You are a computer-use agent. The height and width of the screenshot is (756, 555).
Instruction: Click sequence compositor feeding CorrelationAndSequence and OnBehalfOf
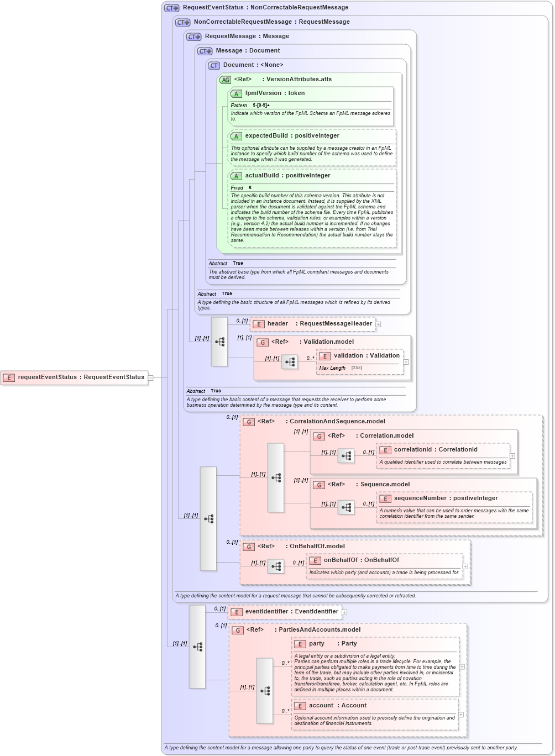pyautogui.click(x=208, y=518)
